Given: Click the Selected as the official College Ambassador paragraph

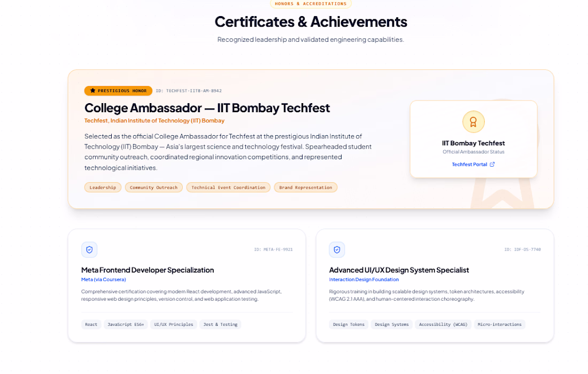Looking at the screenshot, I should coord(228,152).
